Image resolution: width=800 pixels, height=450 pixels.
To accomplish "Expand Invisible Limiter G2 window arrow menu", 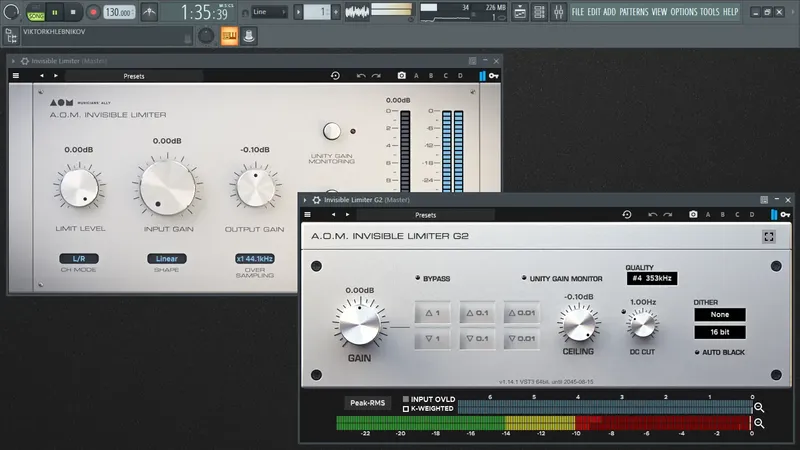I will [305, 200].
